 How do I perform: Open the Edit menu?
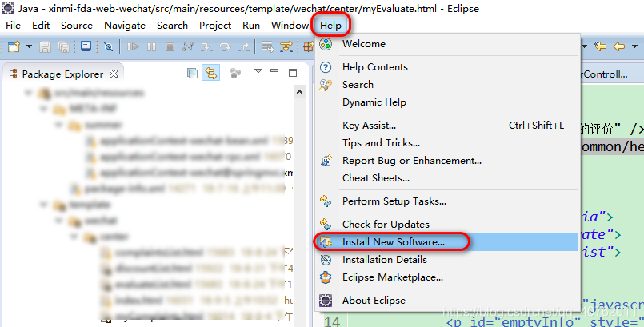41,26
